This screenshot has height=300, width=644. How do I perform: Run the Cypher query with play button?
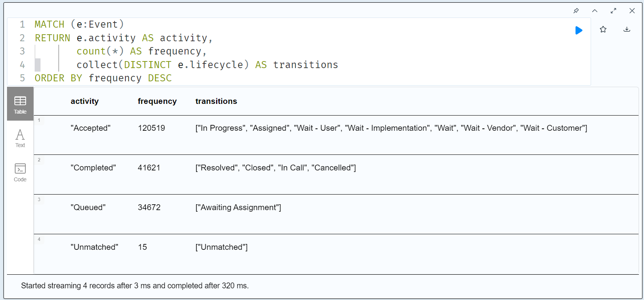point(579,30)
